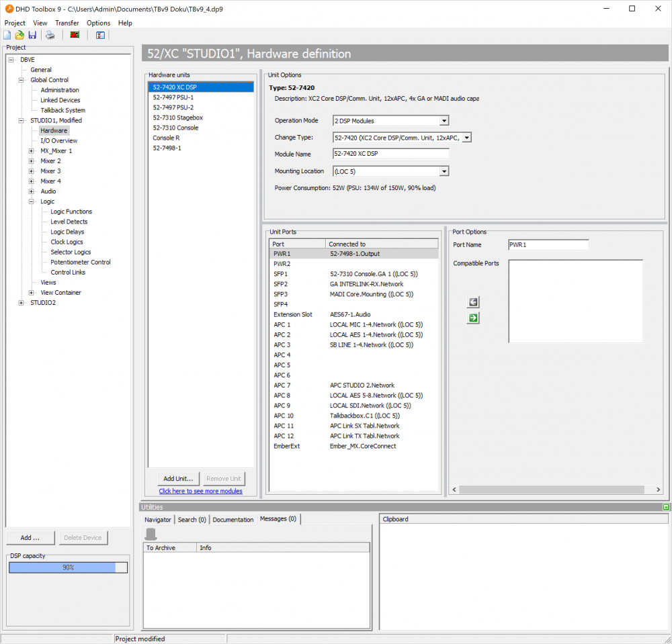The height and width of the screenshot is (644, 672).
Task: Click the green right arrow port button
Action: (x=473, y=318)
